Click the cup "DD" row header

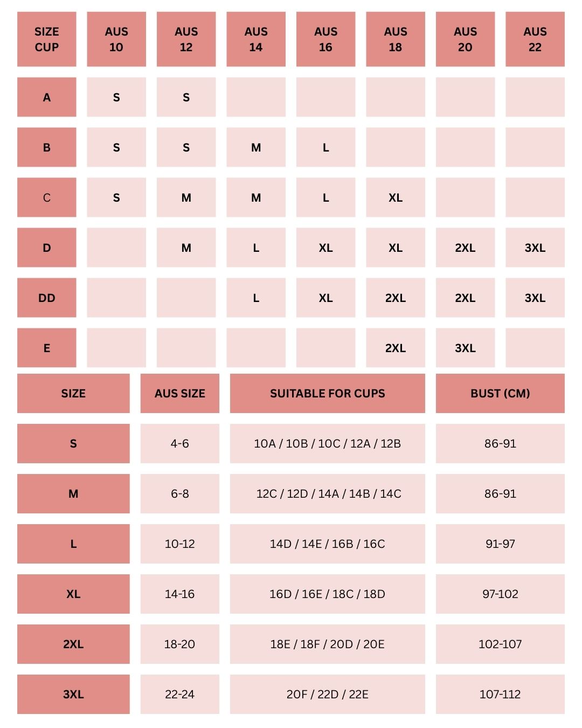[47, 298]
